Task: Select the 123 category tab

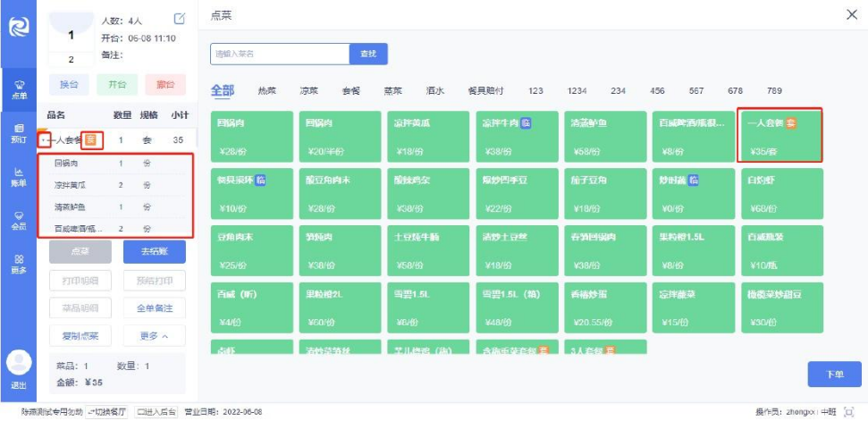Action: pos(535,91)
